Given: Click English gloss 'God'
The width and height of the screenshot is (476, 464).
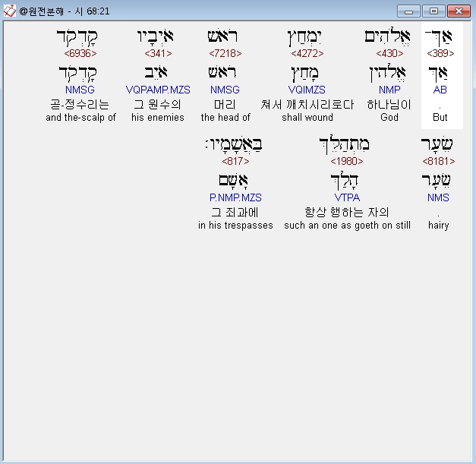Looking at the screenshot, I should [x=389, y=118].
